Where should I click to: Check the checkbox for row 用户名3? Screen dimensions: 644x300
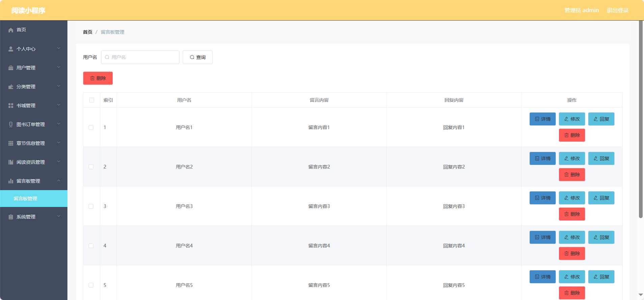click(x=91, y=206)
